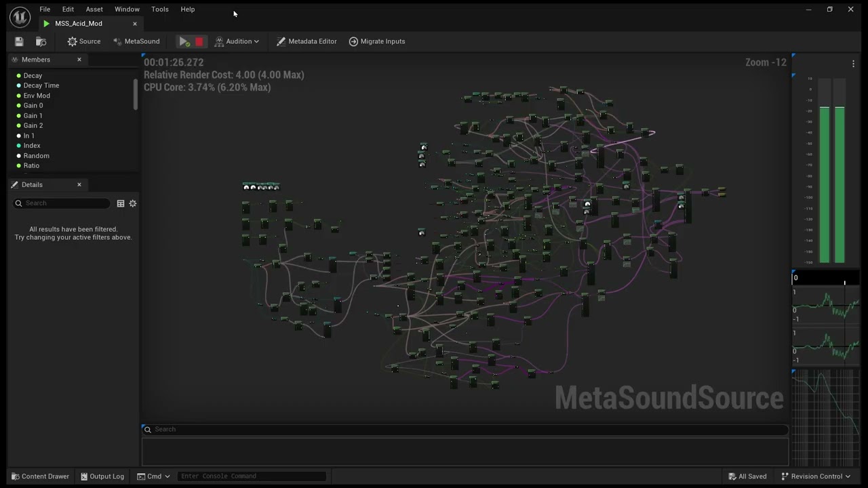
Task: Close the Details panel
Action: [x=79, y=184]
